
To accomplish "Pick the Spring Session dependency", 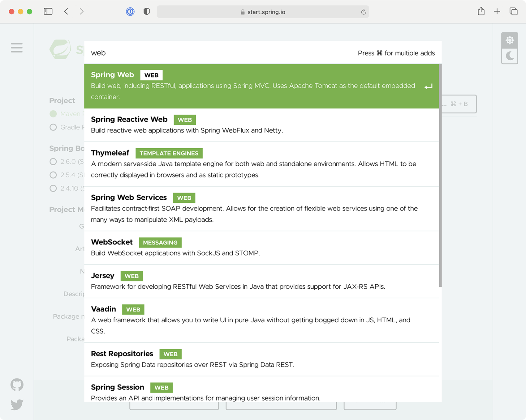I will (261, 389).
